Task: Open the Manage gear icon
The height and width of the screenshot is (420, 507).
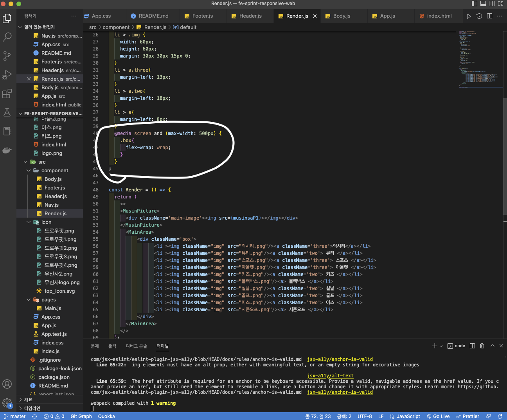Action: pos(7,403)
